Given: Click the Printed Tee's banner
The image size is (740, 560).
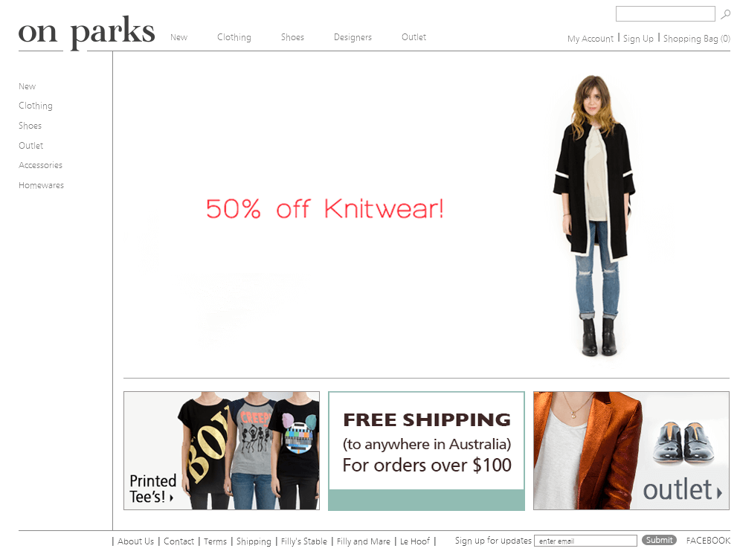Looking at the screenshot, I should click(222, 451).
